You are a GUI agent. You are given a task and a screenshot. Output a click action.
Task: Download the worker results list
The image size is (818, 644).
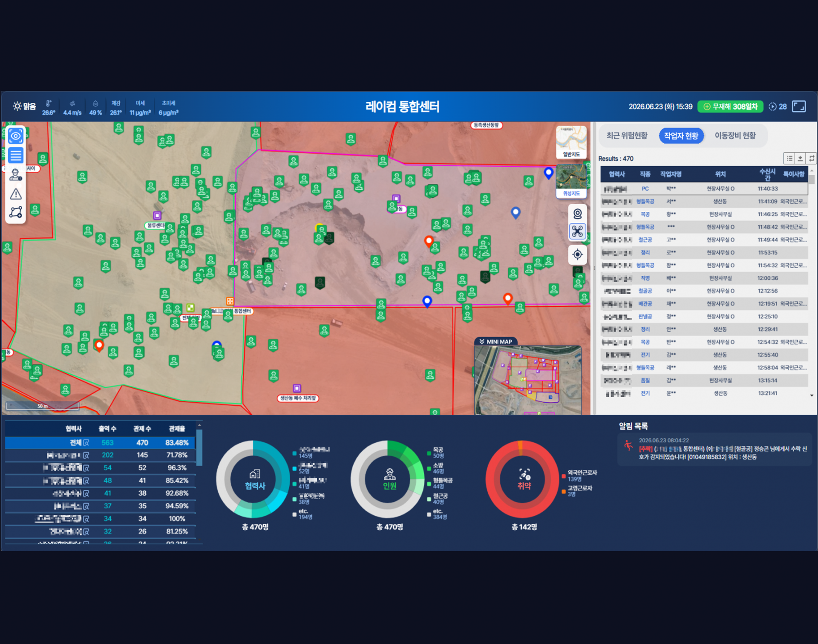800,158
